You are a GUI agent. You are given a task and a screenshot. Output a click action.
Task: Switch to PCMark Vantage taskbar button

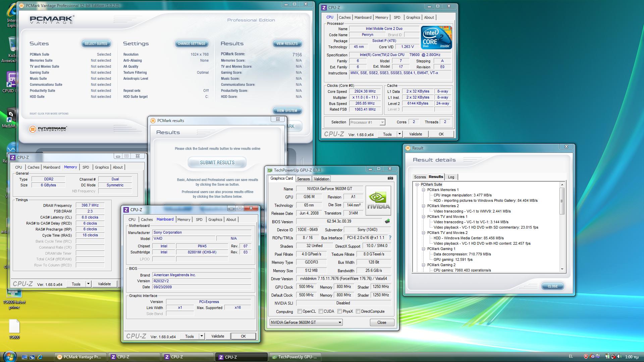pyautogui.click(x=80, y=357)
